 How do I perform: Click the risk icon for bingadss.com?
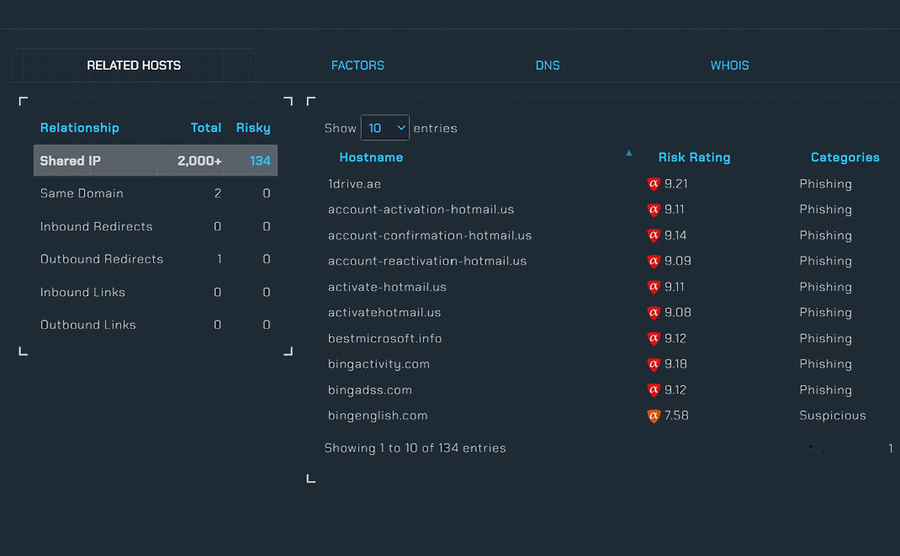pos(654,390)
